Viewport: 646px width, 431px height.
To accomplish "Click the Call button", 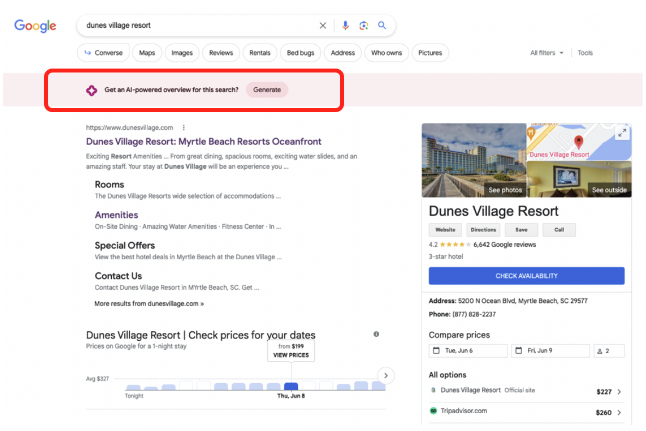I will click(x=559, y=230).
